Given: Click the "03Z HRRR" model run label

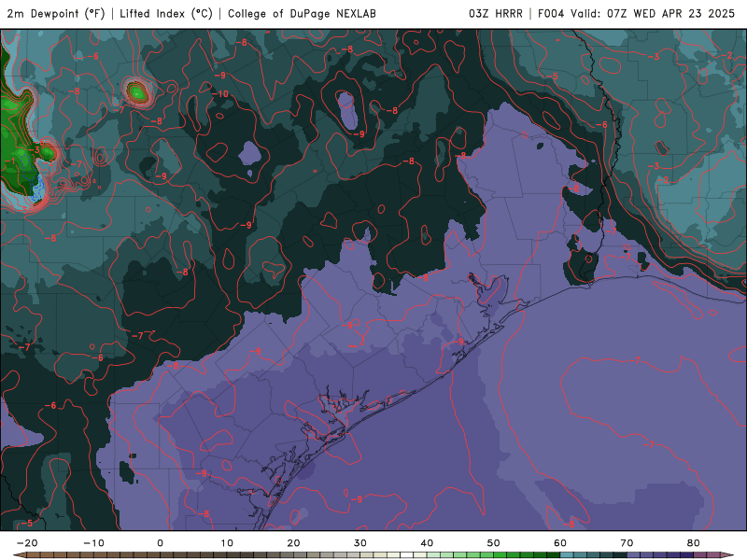Looking at the screenshot, I should tap(496, 14).
